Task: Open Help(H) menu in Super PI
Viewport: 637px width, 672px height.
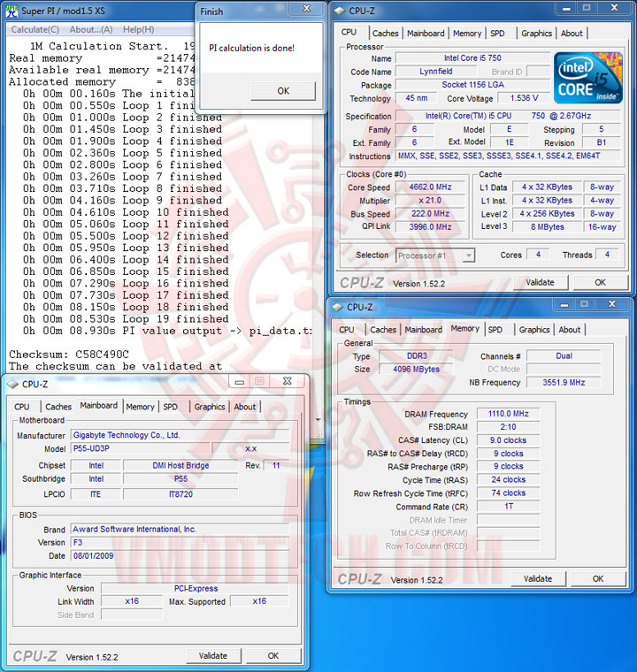Action: (x=138, y=29)
